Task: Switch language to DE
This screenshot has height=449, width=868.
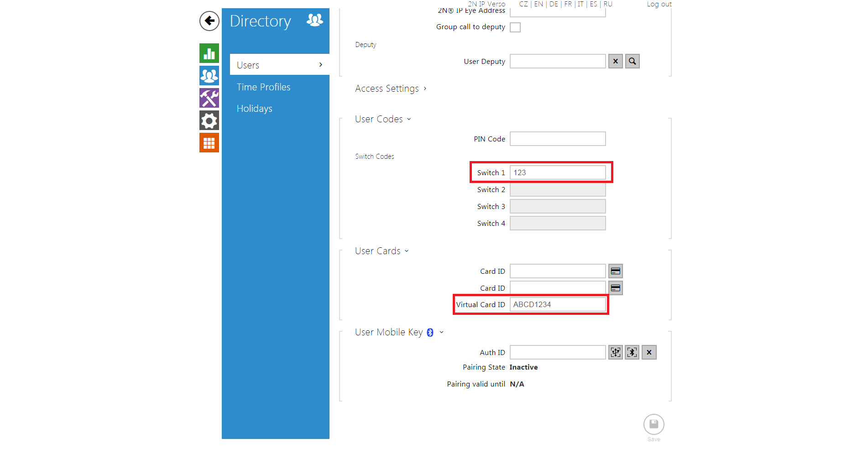Action: [554, 4]
